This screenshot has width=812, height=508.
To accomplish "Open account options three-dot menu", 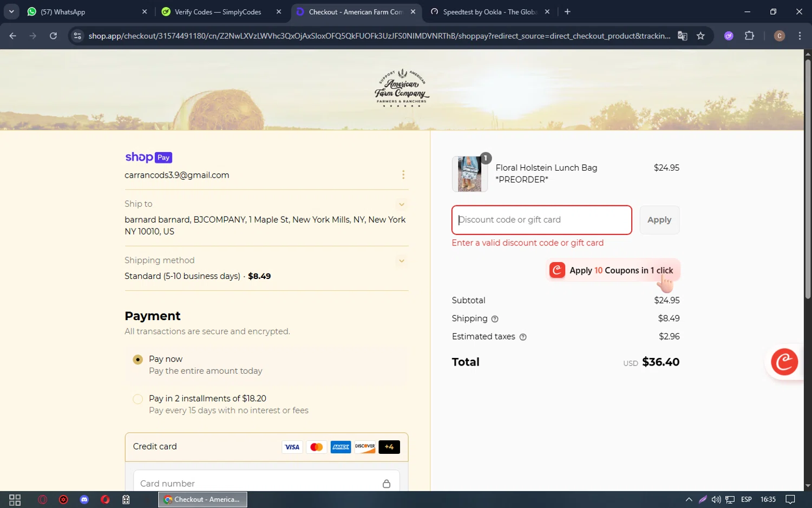I will tap(403, 174).
